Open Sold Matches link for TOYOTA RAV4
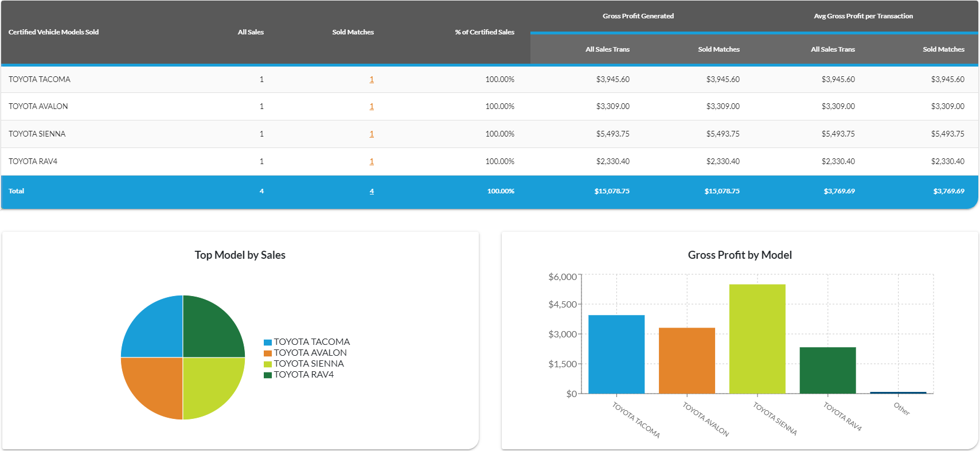This screenshot has width=980, height=451. point(372,162)
